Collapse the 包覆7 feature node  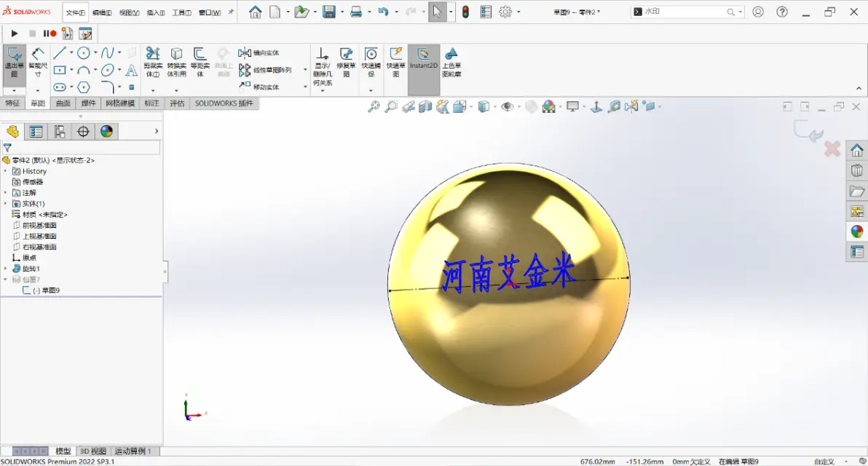tap(6, 280)
